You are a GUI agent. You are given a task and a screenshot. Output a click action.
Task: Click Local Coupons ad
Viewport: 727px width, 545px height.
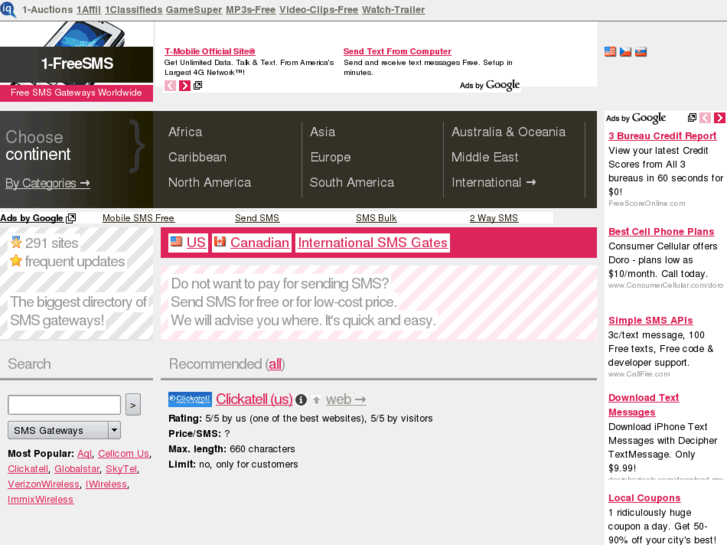coord(644,498)
